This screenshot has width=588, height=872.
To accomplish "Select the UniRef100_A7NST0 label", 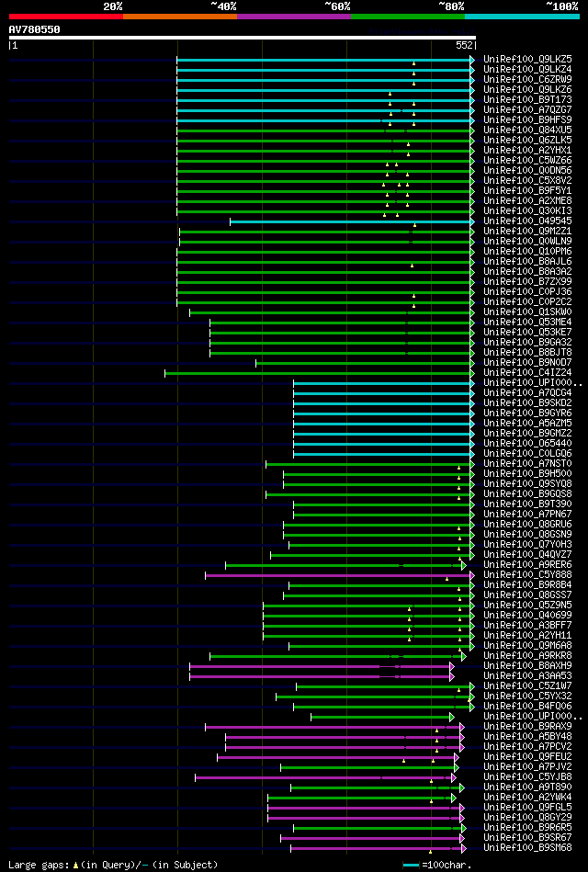I will point(528,464).
